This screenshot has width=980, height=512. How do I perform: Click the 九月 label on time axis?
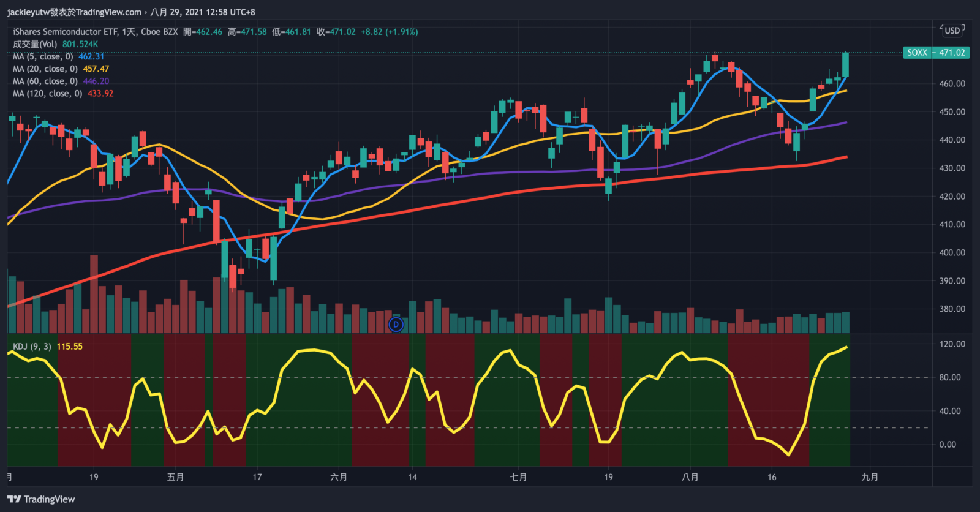pos(870,477)
